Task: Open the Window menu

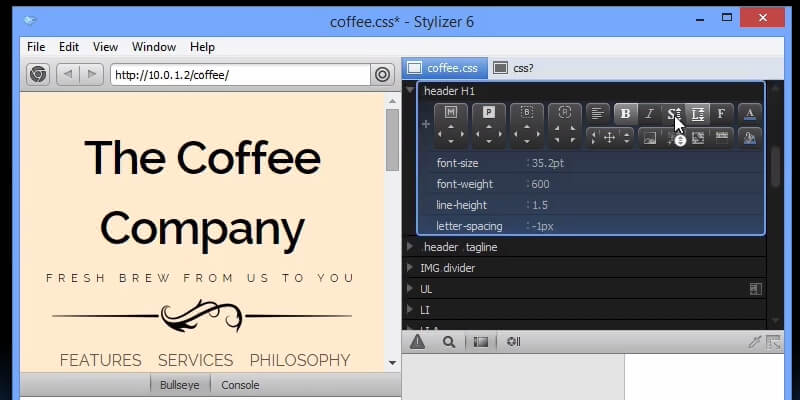Action: [x=154, y=47]
